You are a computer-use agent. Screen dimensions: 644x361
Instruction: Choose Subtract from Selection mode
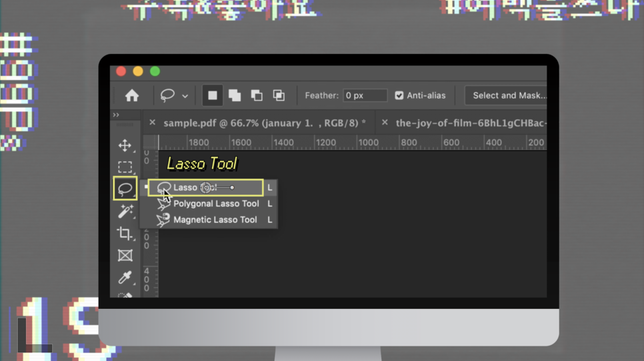257,95
